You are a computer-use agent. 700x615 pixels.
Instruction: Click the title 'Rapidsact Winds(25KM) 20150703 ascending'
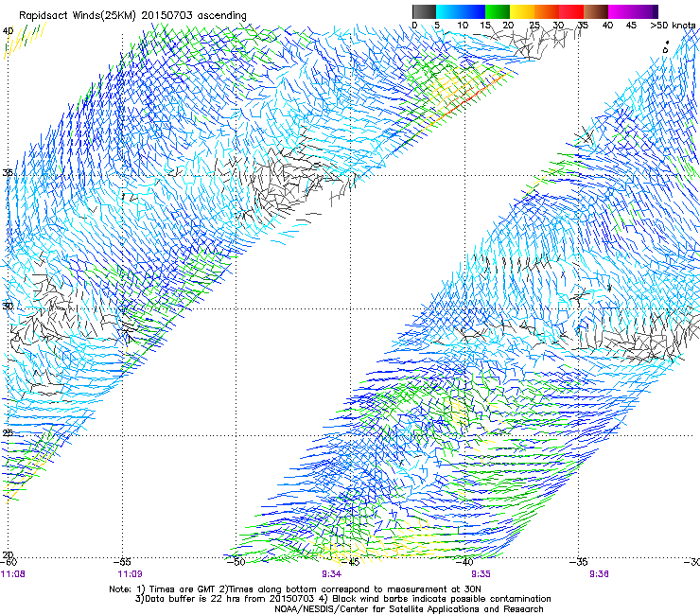(x=132, y=15)
